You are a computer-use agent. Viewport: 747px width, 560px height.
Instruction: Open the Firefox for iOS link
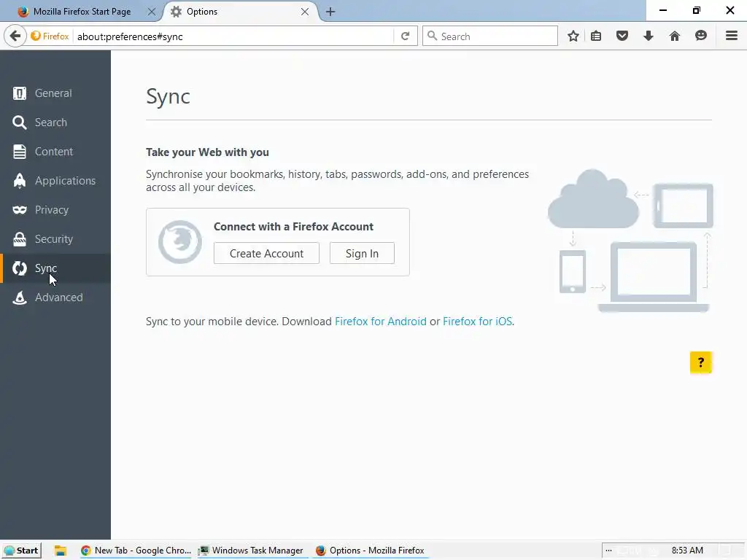click(x=477, y=322)
